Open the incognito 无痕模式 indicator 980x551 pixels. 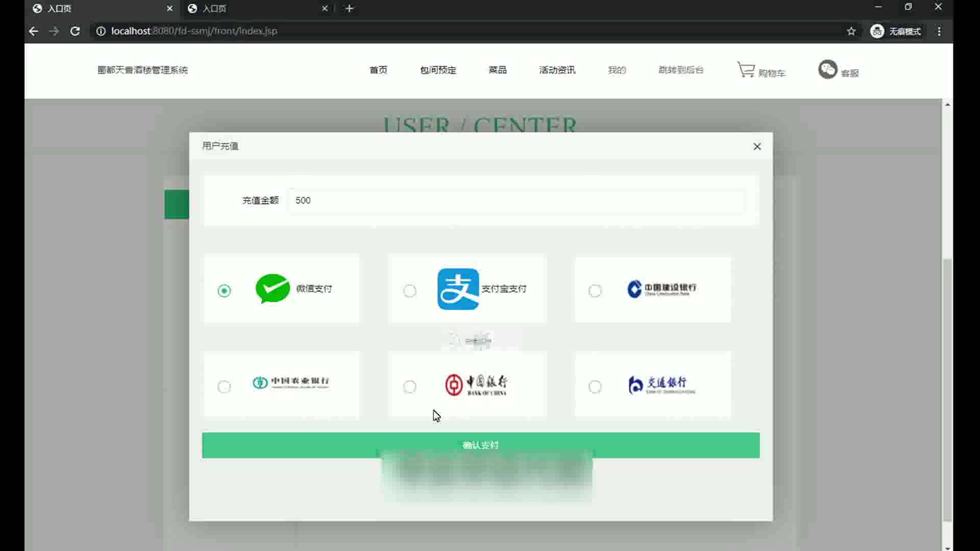pos(896,31)
